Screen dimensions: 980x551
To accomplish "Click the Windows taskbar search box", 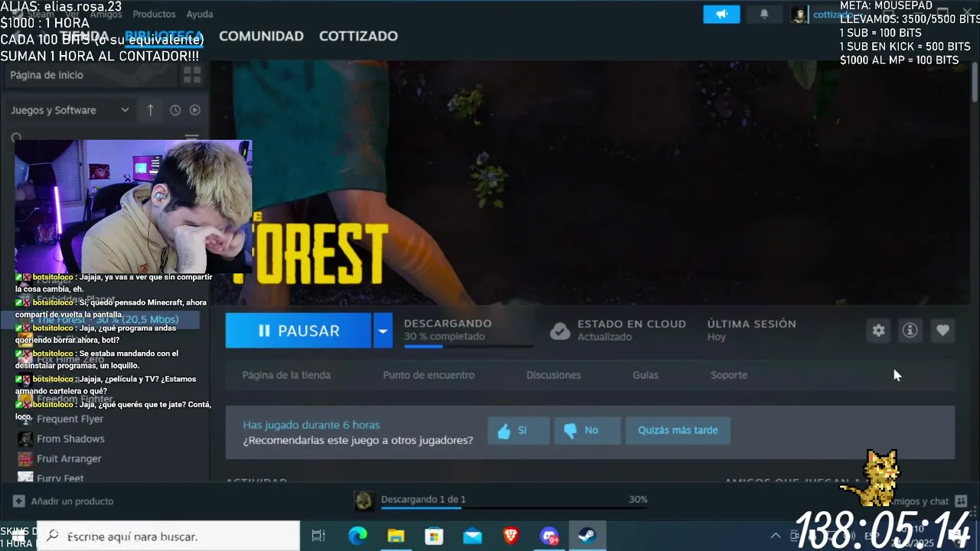I will (x=169, y=536).
